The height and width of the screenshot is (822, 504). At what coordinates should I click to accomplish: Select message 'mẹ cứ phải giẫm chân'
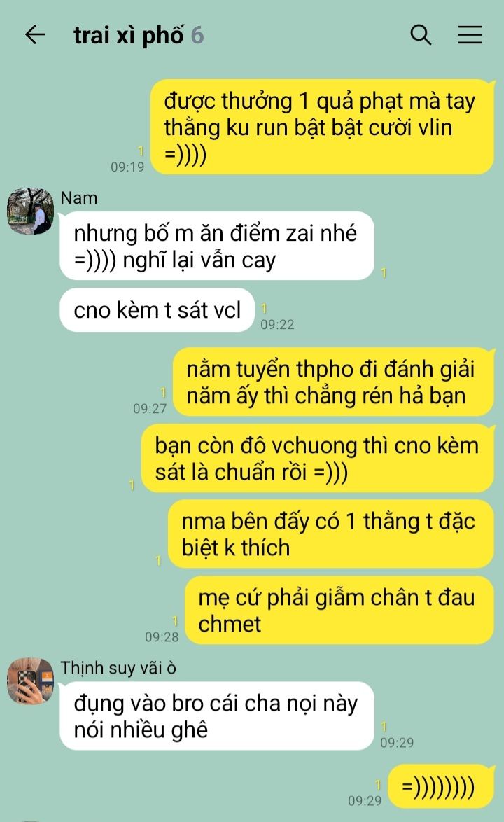(339, 611)
